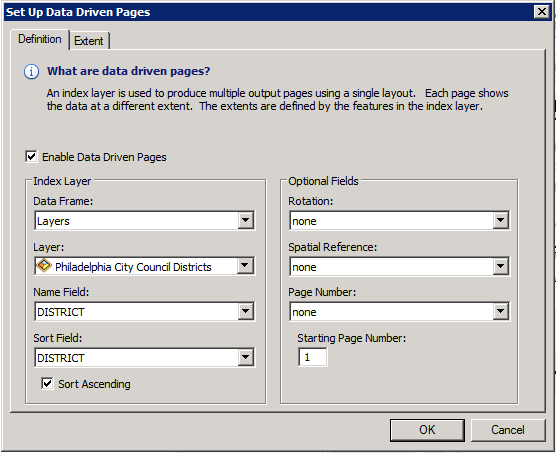Click the Rotation combo box showing none

click(399, 220)
